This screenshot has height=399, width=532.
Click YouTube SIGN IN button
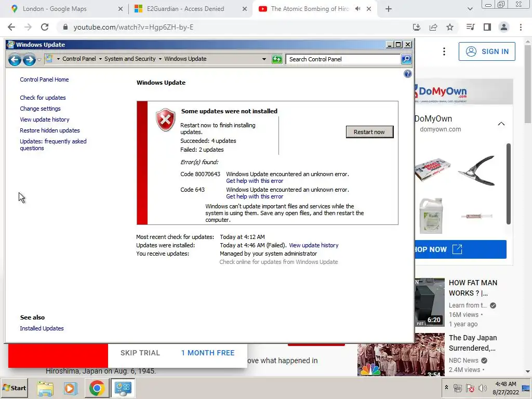[x=487, y=51]
